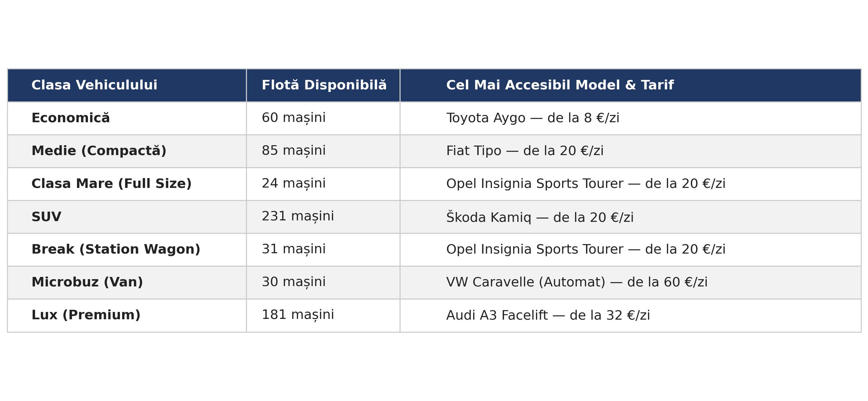Click the 30 mașini fleet cell
The width and height of the screenshot is (868, 401).
[x=323, y=282]
